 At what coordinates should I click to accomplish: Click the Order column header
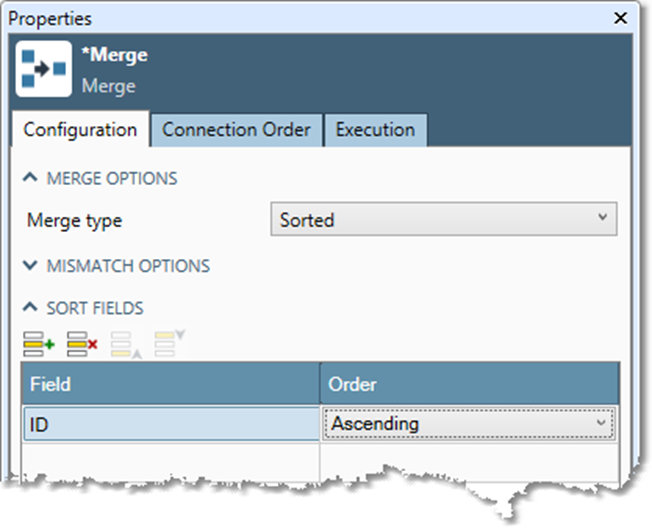[x=468, y=384]
